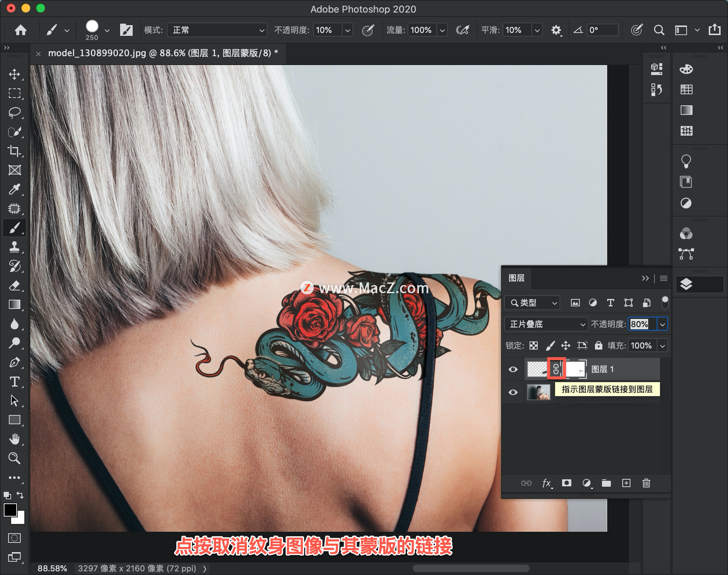The height and width of the screenshot is (575, 728).
Task: Select the Rectangular Marquee tool
Action: point(14,93)
